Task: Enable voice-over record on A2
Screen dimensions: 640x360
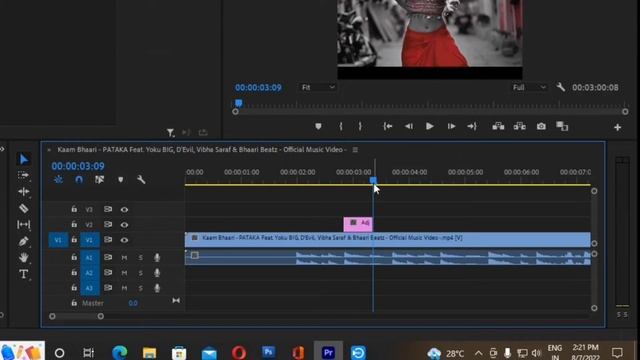Action: tap(157, 273)
